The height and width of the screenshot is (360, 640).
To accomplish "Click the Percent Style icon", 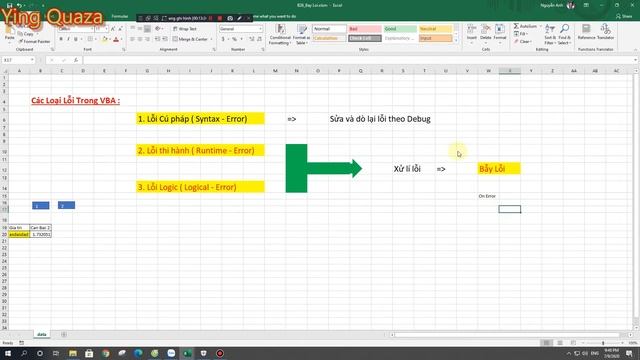I will pyautogui.click(x=234, y=39).
